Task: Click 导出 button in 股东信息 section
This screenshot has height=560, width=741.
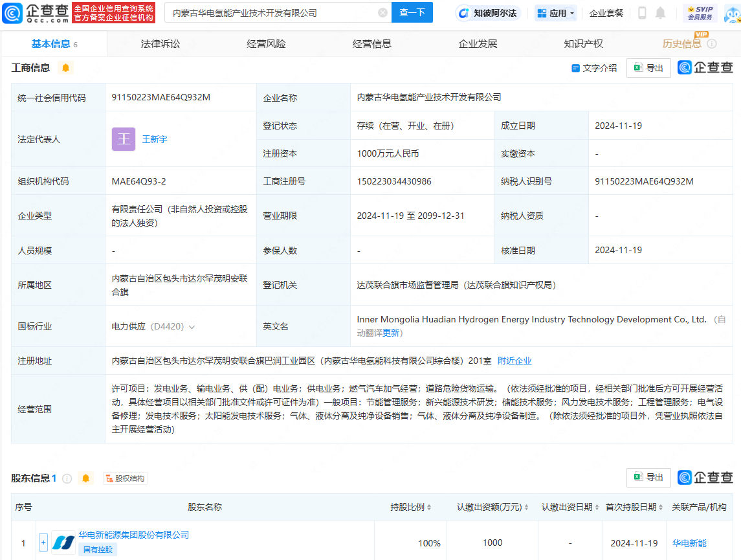Action: click(x=648, y=477)
